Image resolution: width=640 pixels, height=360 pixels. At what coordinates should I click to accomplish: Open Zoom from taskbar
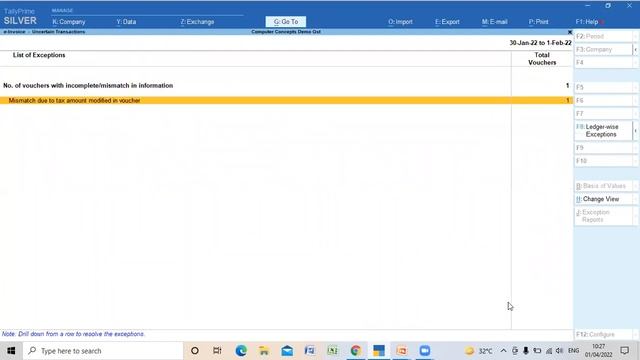click(x=425, y=351)
